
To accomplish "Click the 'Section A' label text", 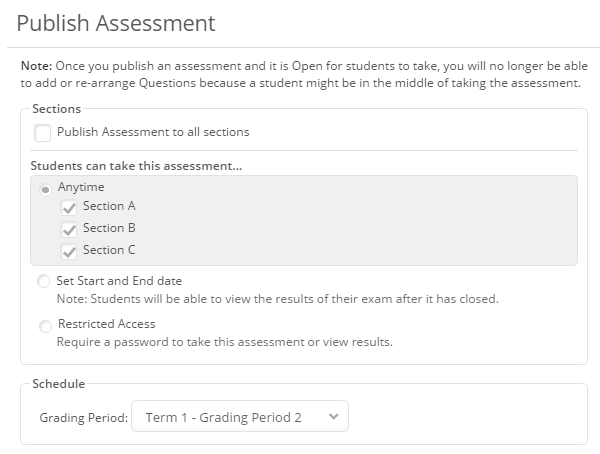I will tap(109, 206).
